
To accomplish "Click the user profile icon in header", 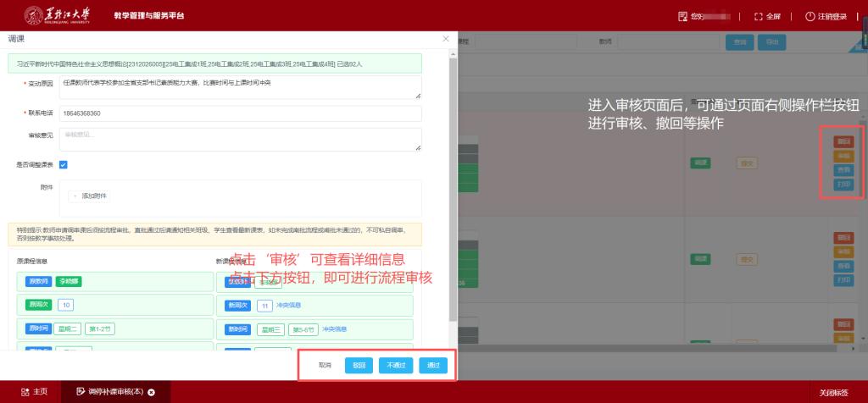I will click(682, 16).
